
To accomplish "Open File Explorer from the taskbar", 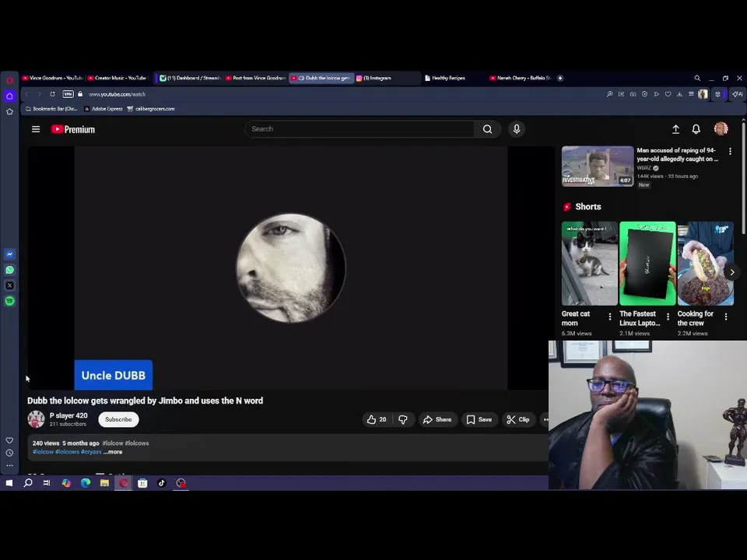I will (105, 483).
